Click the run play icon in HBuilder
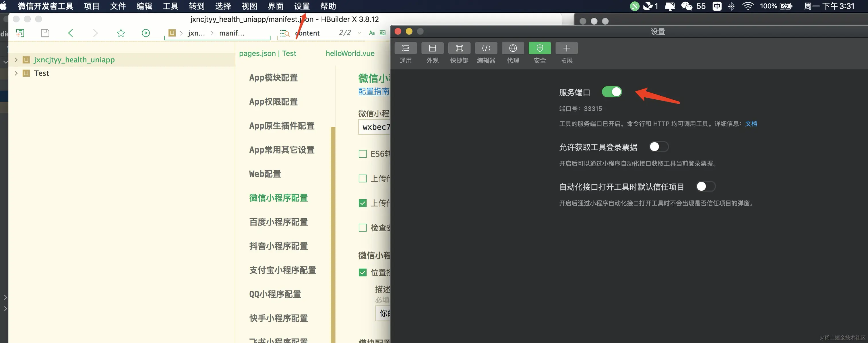 pos(146,33)
